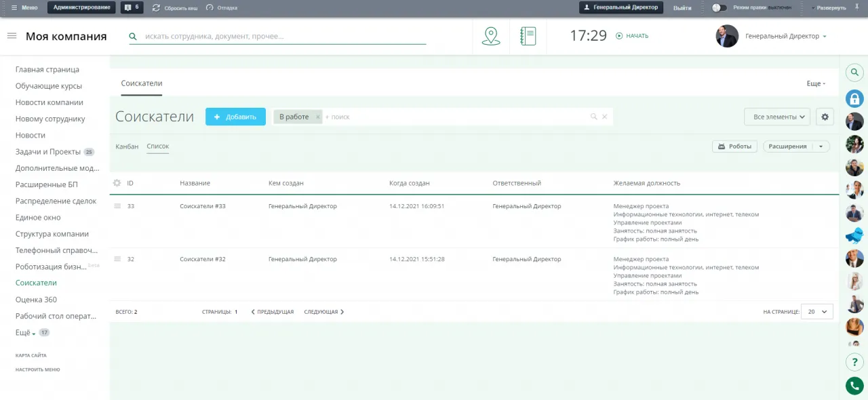Viewport: 868px width, 400px height.
Task: Switch to the Канбан tab
Action: (x=127, y=146)
